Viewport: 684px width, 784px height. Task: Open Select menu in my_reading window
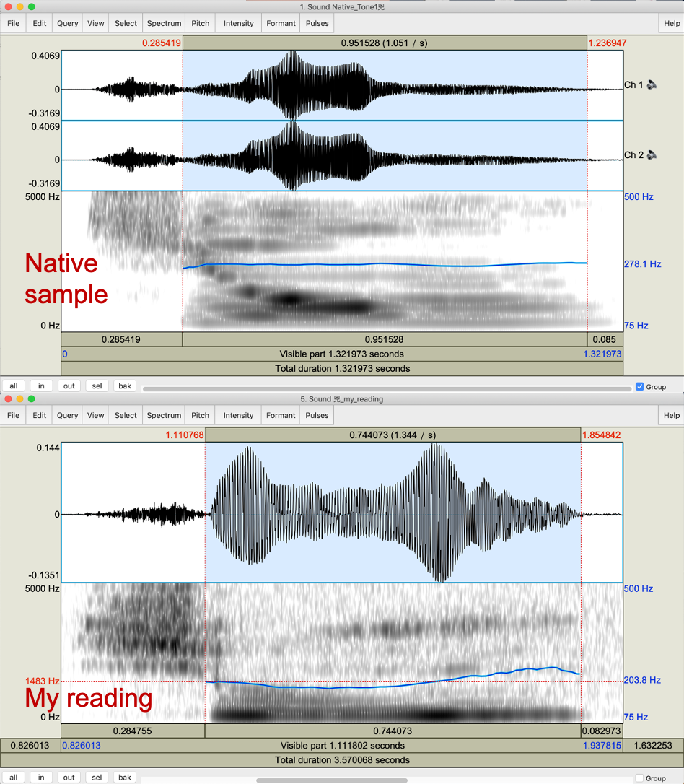(x=126, y=416)
